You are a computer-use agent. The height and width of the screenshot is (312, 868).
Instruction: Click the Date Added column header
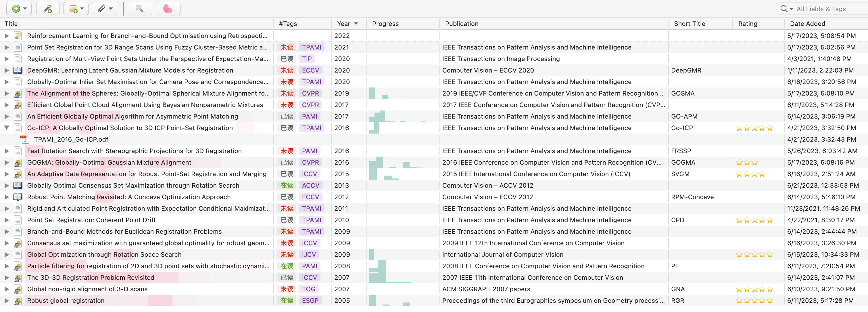point(807,24)
